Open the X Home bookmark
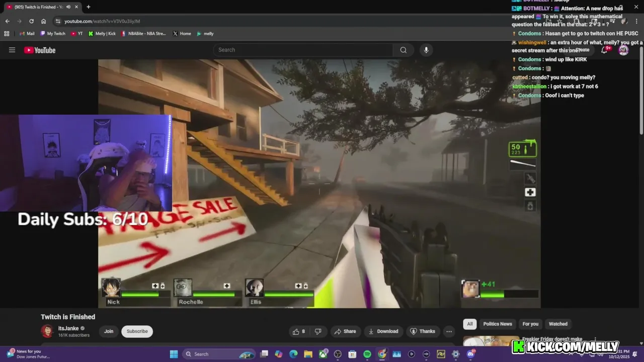 pyautogui.click(x=182, y=34)
